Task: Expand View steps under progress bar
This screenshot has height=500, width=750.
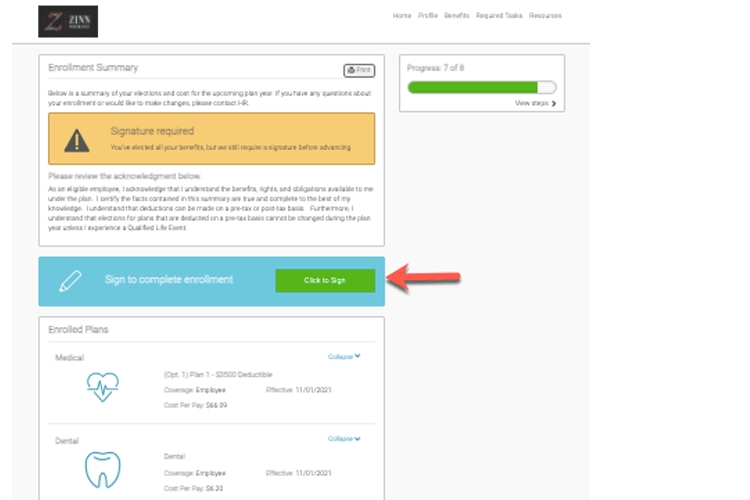Action: tap(535, 103)
